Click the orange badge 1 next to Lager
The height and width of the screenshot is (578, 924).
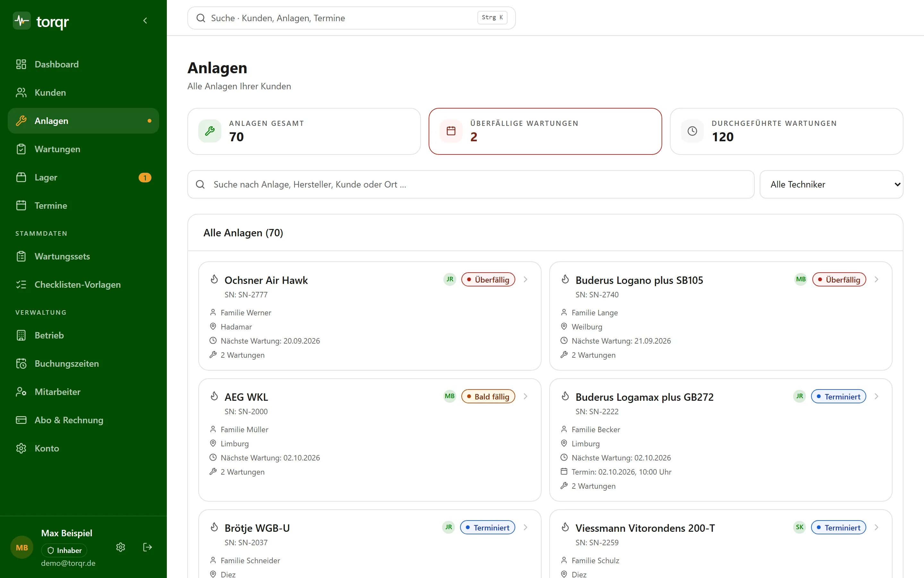[x=145, y=177]
